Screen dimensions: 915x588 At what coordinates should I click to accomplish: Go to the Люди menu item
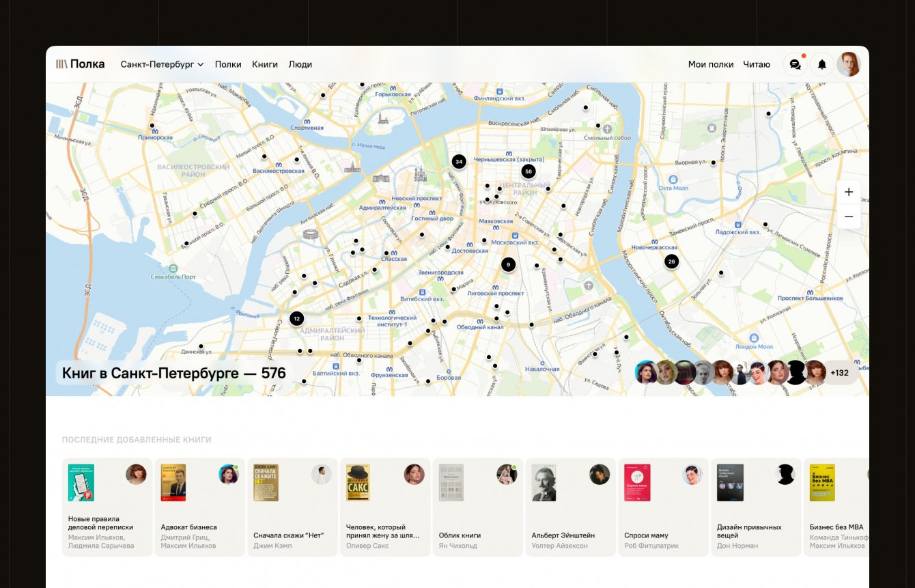point(300,64)
